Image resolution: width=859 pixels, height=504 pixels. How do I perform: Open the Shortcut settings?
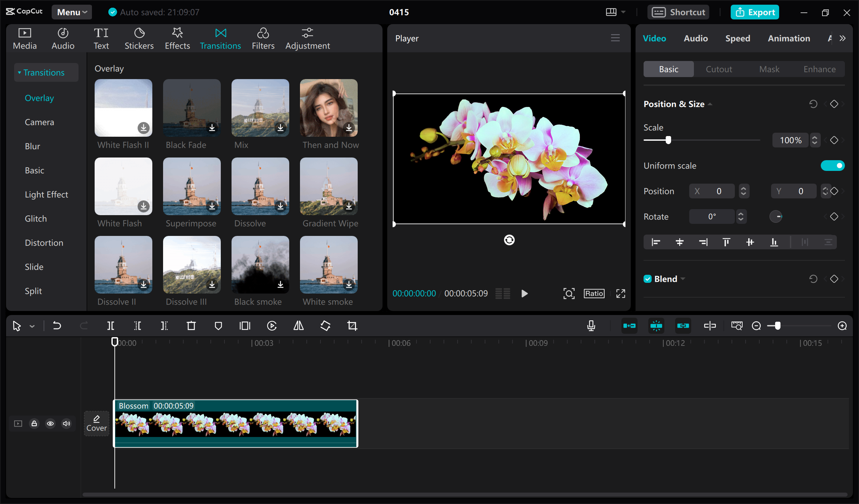click(678, 12)
